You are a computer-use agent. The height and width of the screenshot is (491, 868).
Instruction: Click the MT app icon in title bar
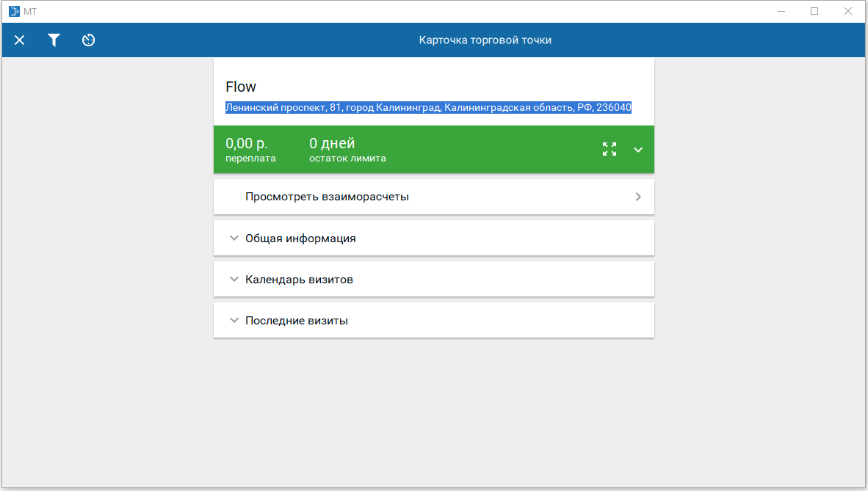tap(14, 11)
